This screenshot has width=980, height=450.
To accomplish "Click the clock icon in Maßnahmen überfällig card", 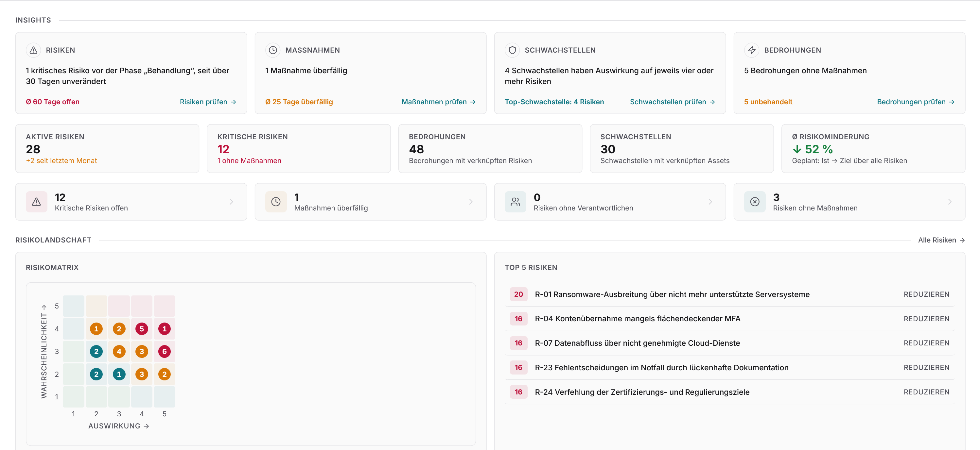I will [x=276, y=202].
